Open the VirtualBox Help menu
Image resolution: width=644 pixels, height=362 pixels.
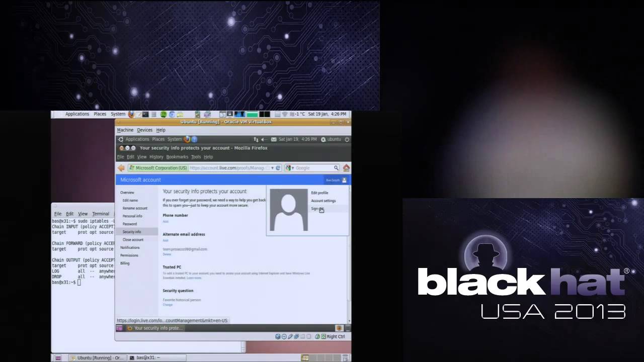pos(161,130)
